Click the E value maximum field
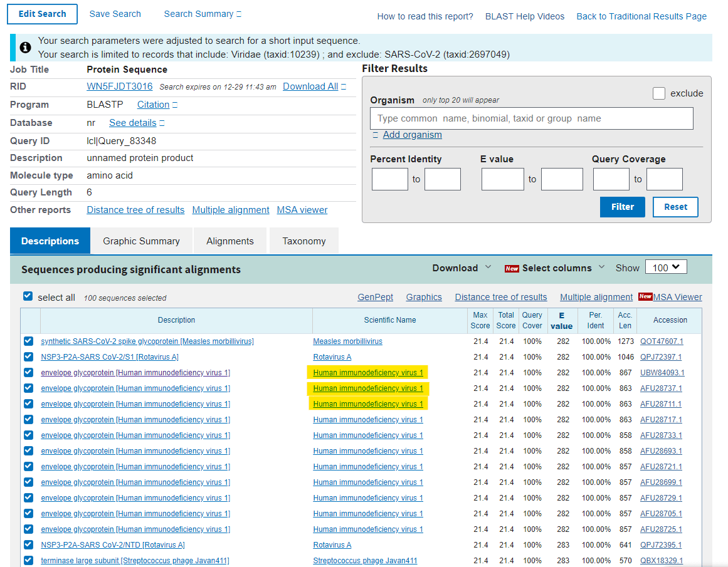Viewport: 728px width, 567px height. coord(562,179)
